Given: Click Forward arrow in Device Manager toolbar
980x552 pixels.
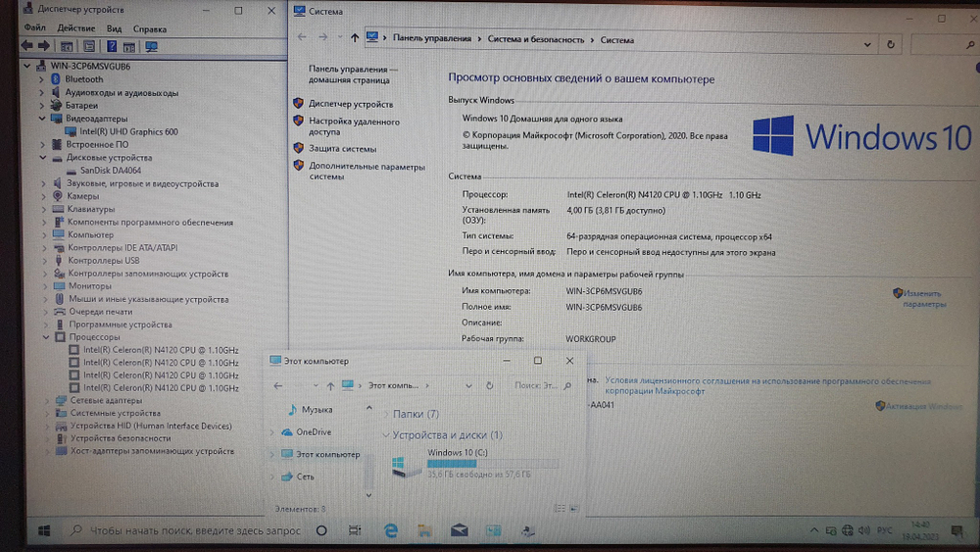Looking at the screenshot, I should pyautogui.click(x=44, y=46).
